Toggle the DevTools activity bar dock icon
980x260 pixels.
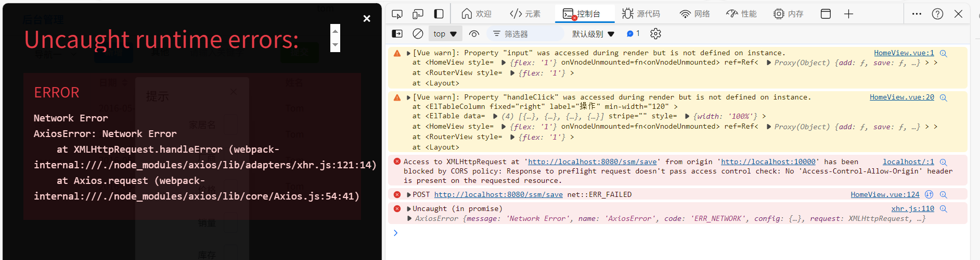[x=439, y=14]
